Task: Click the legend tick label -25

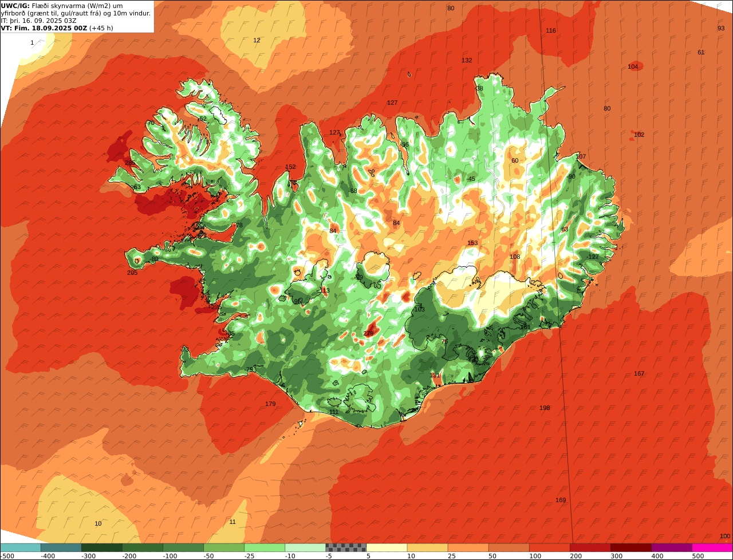Action: pos(250,556)
